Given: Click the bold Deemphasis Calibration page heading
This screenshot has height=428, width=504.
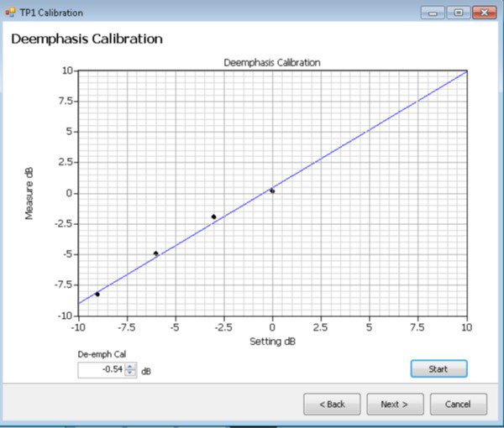Looking at the screenshot, I should [86, 39].
